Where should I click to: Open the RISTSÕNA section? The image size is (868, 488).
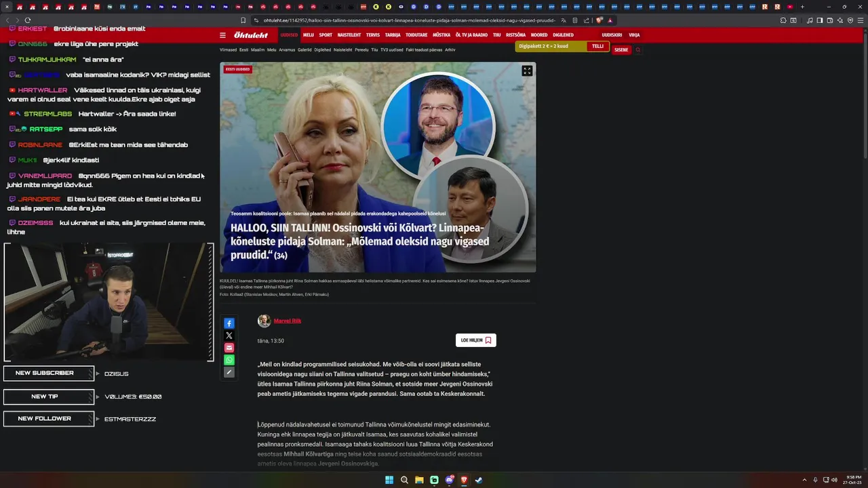(x=515, y=35)
